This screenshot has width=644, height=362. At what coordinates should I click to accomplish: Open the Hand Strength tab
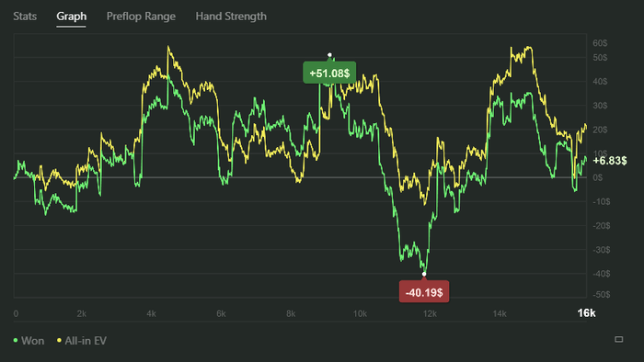231,17
